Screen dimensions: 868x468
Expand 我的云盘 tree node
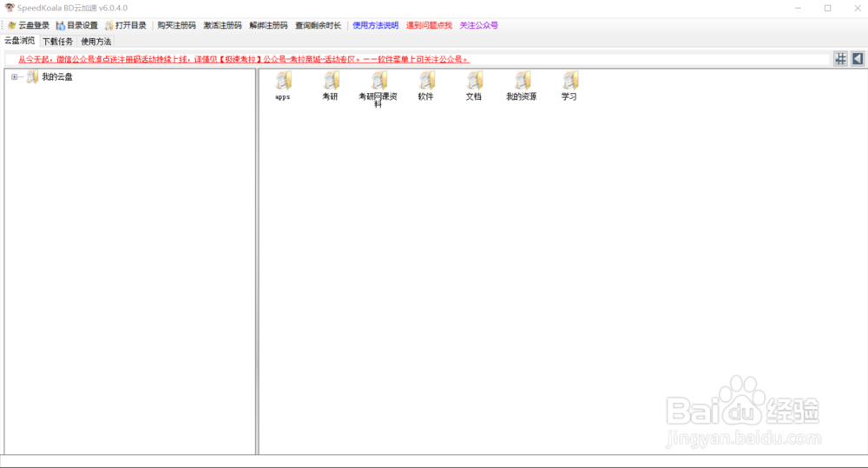pyautogui.click(x=15, y=77)
